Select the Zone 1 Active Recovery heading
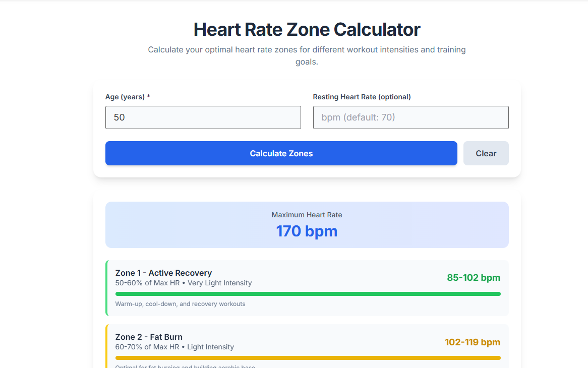The height and width of the screenshot is (368, 588). 163,273
